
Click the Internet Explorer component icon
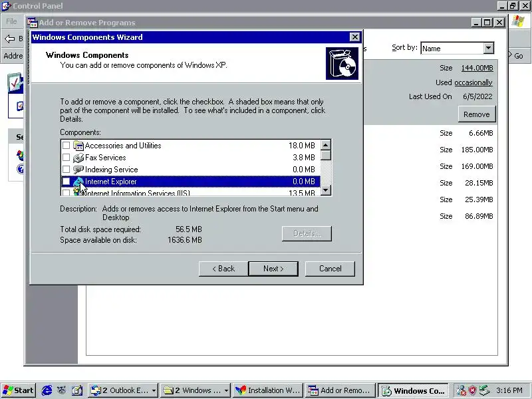(x=78, y=182)
